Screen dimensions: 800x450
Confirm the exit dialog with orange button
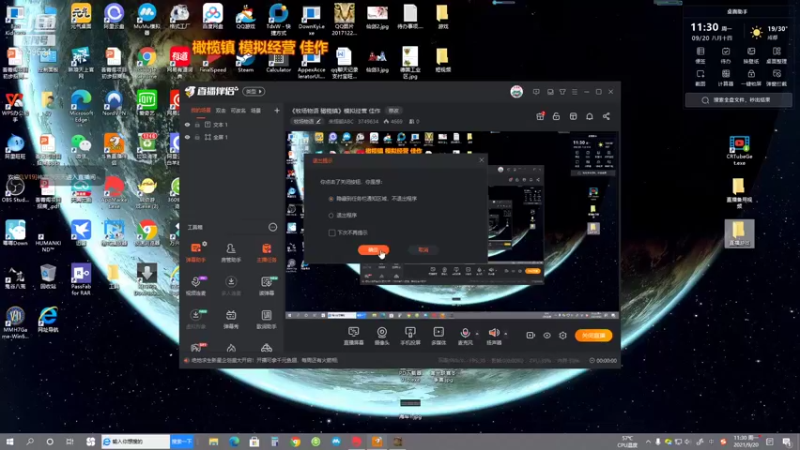pyautogui.click(x=373, y=249)
